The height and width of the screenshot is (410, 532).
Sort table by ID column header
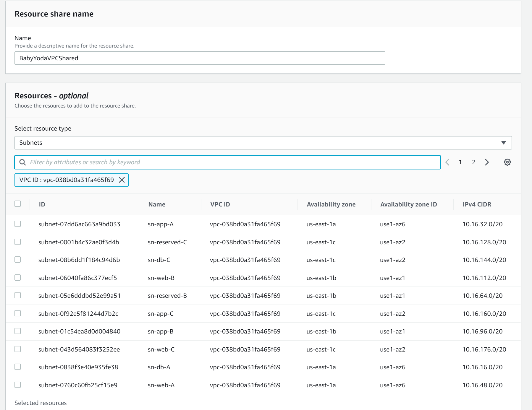click(x=42, y=204)
